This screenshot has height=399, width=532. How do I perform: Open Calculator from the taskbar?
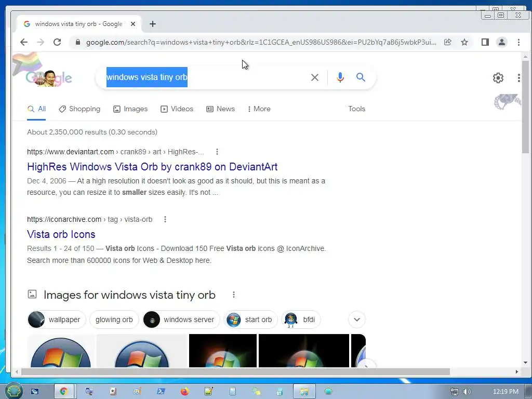tap(232, 392)
